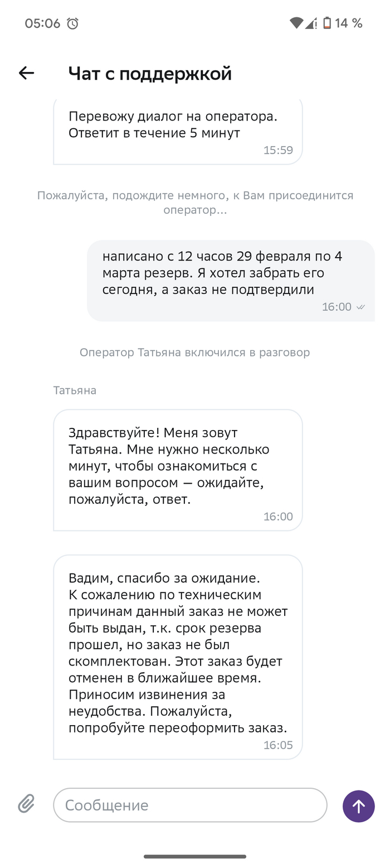Tap the mobile signal status icon
The height and width of the screenshot is (868, 390).
[x=311, y=23]
